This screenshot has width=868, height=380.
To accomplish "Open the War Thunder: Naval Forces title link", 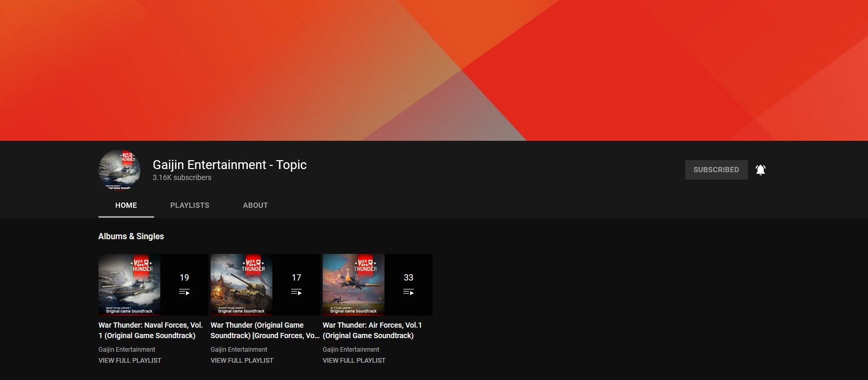I will pyautogui.click(x=151, y=330).
